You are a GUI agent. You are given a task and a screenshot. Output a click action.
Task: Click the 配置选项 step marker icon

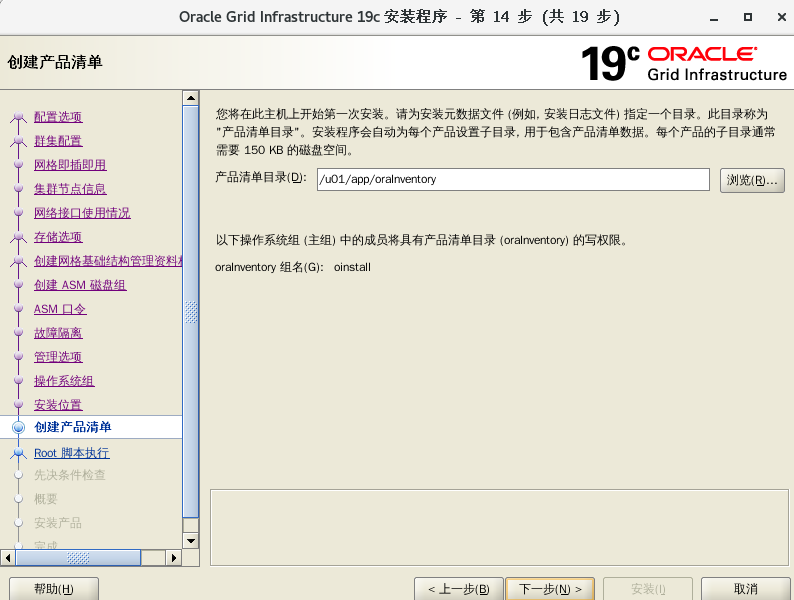(x=19, y=117)
